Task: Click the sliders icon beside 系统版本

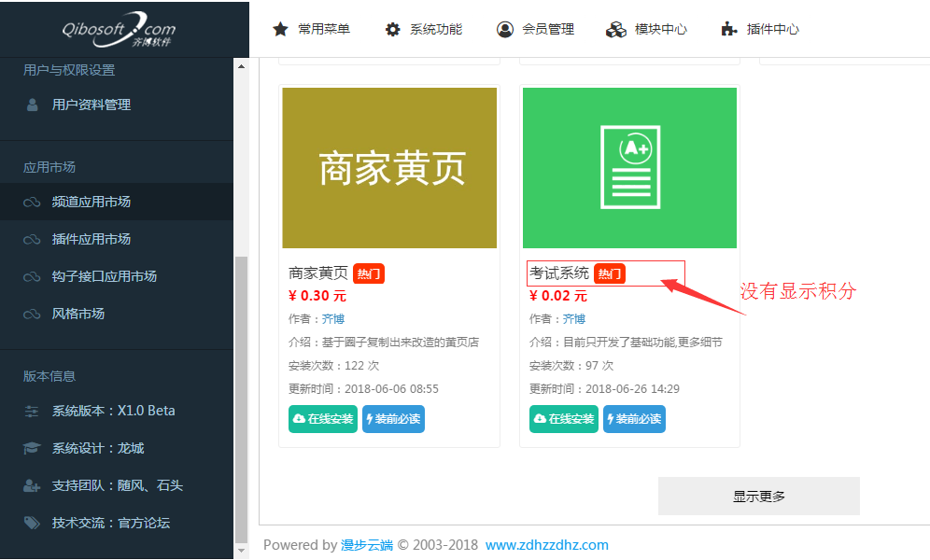Action: click(32, 411)
